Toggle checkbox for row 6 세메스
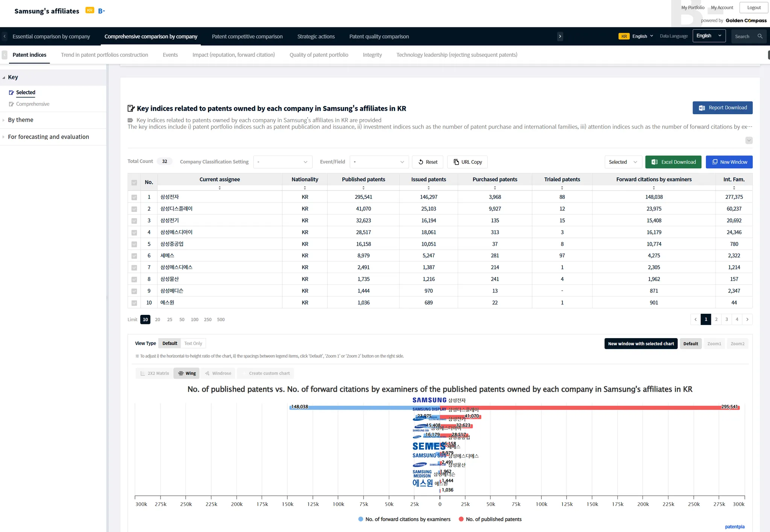 (x=134, y=256)
